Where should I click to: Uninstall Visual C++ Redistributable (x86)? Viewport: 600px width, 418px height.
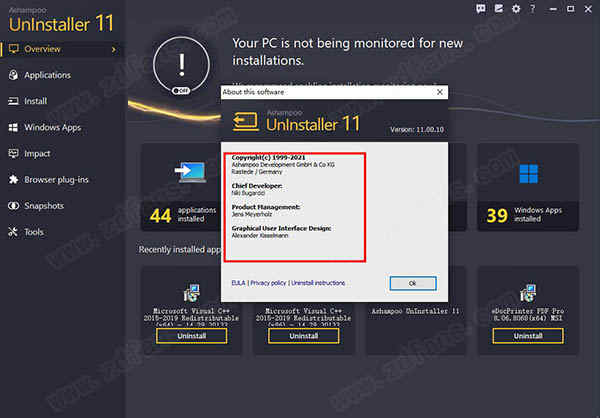coord(303,336)
